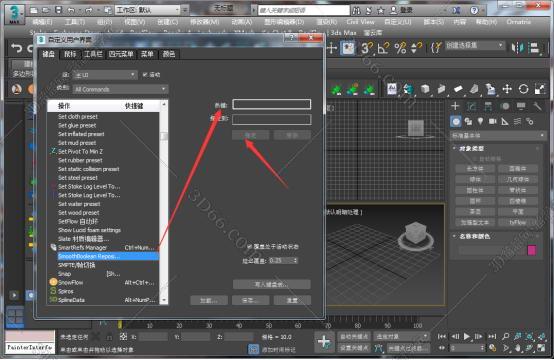The image size is (554, 360).
Task: Toggle the 3D Snaps icon
Action: point(366,48)
